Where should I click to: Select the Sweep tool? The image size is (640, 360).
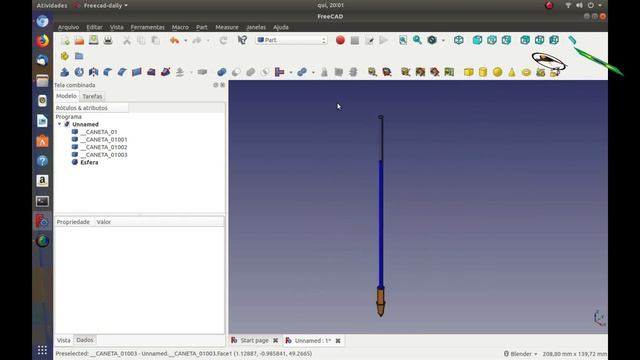pyautogui.click(x=165, y=72)
